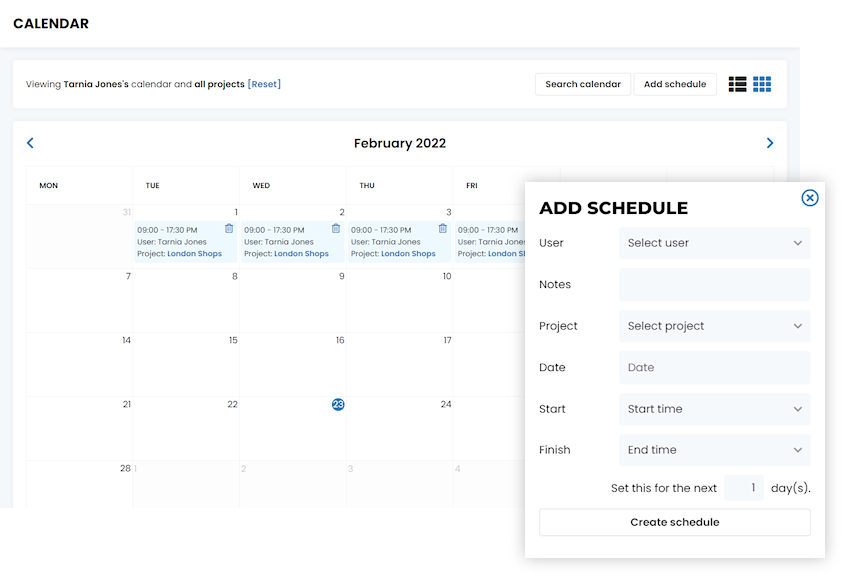Switch to list view icon
Image resolution: width=842 pixels, height=575 pixels.
(738, 84)
